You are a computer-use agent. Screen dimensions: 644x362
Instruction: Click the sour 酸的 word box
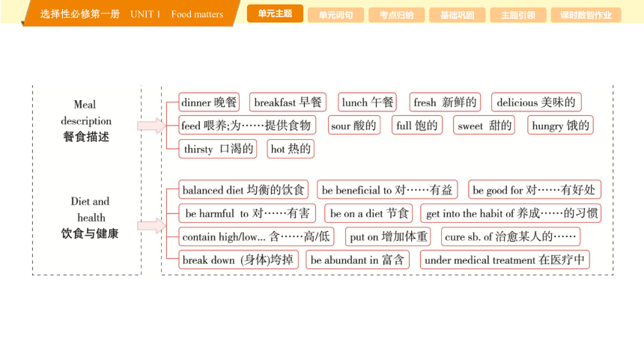click(354, 125)
